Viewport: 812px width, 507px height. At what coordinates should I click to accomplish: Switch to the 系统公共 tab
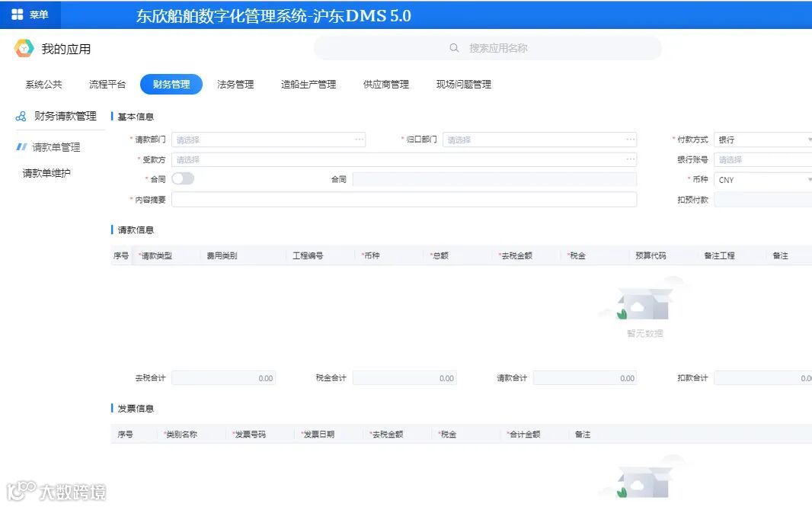click(x=44, y=85)
